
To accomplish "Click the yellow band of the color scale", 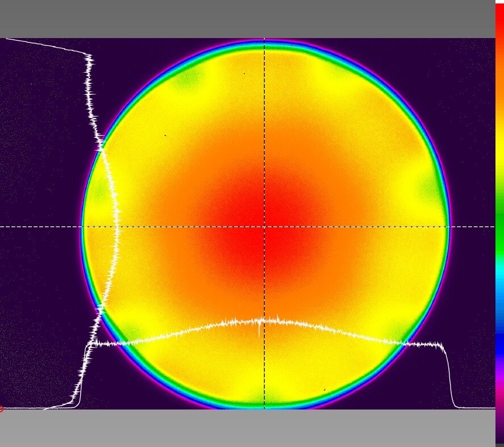I will pos(499,153).
